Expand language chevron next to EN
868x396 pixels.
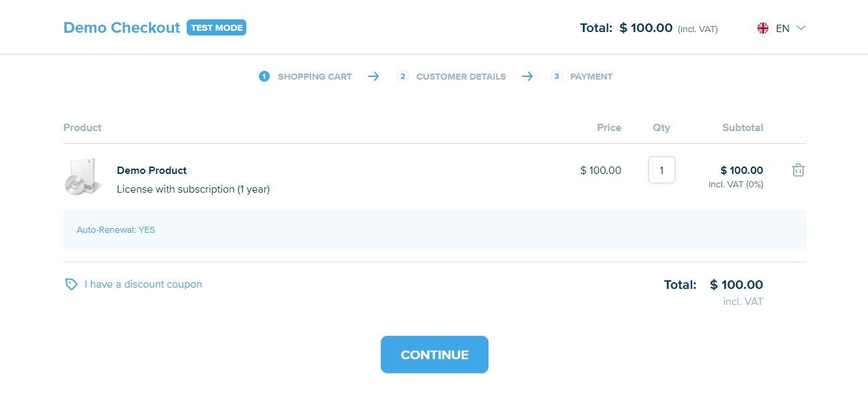coord(801,28)
